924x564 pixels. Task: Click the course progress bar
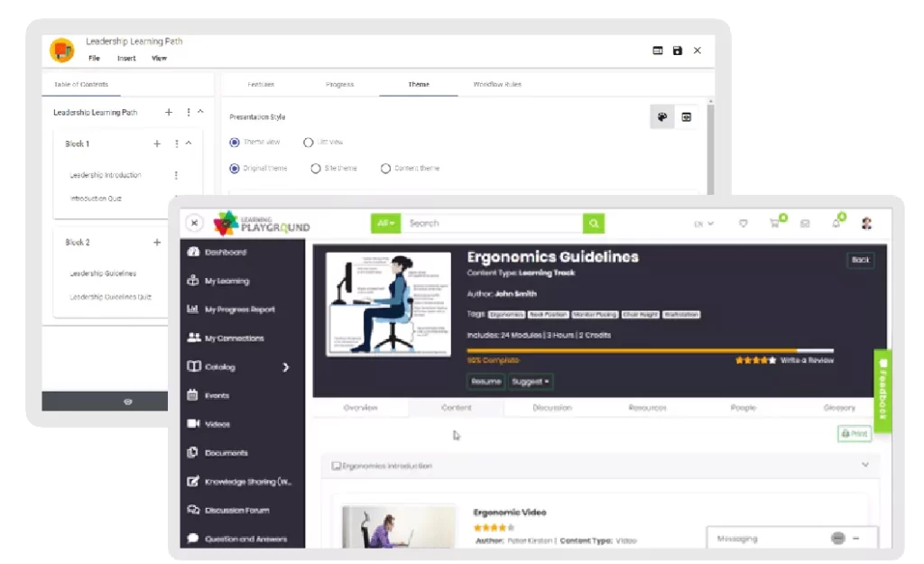(x=650, y=351)
